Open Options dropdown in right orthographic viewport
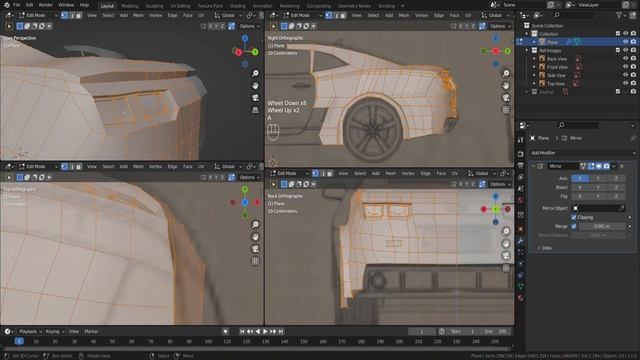This screenshot has width=640, height=360. (x=500, y=26)
